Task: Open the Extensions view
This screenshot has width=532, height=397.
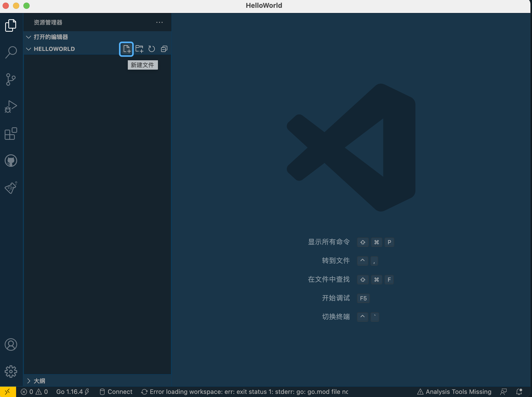Action: tap(11, 134)
